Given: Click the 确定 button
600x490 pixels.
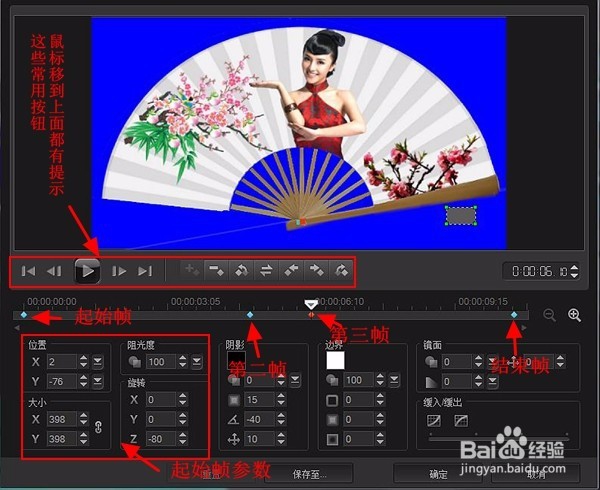Looking at the screenshot, I should [438, 475].
